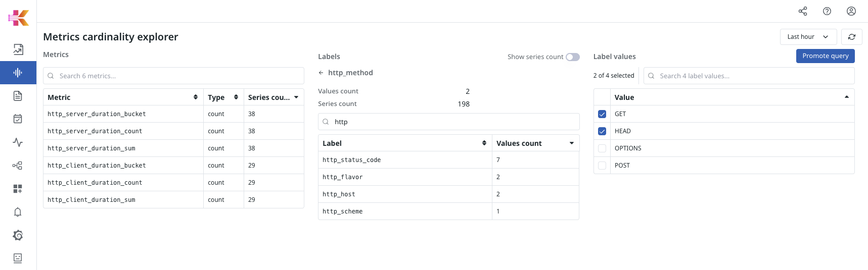Open the Last hour time range dropdown
Screen dimensions: 868x270
(x=808, y=37)
